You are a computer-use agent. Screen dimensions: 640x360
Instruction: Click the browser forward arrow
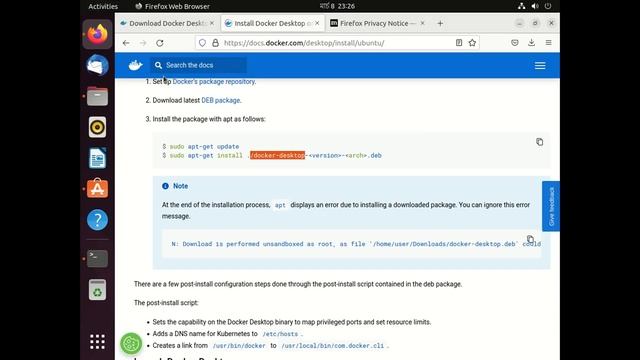point(143,43)
